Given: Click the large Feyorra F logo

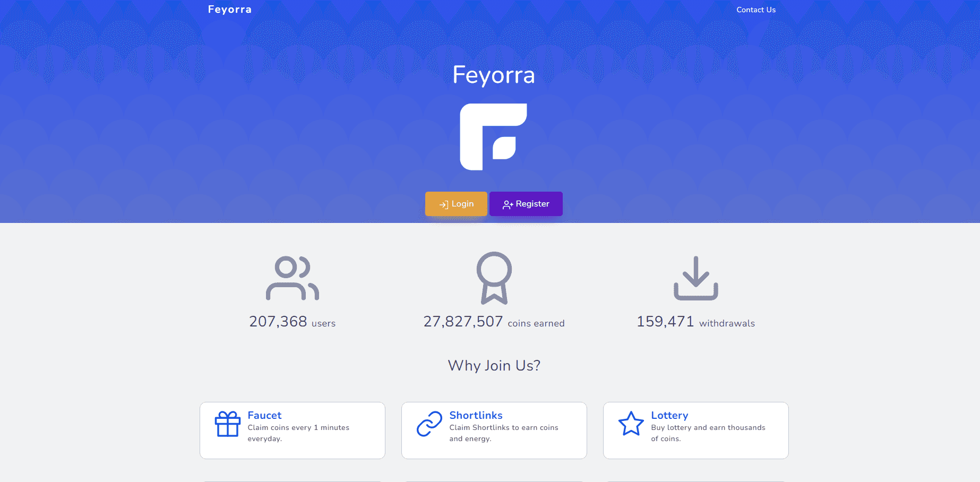Looking at the screenshot, I should click(x=493, y=137).
